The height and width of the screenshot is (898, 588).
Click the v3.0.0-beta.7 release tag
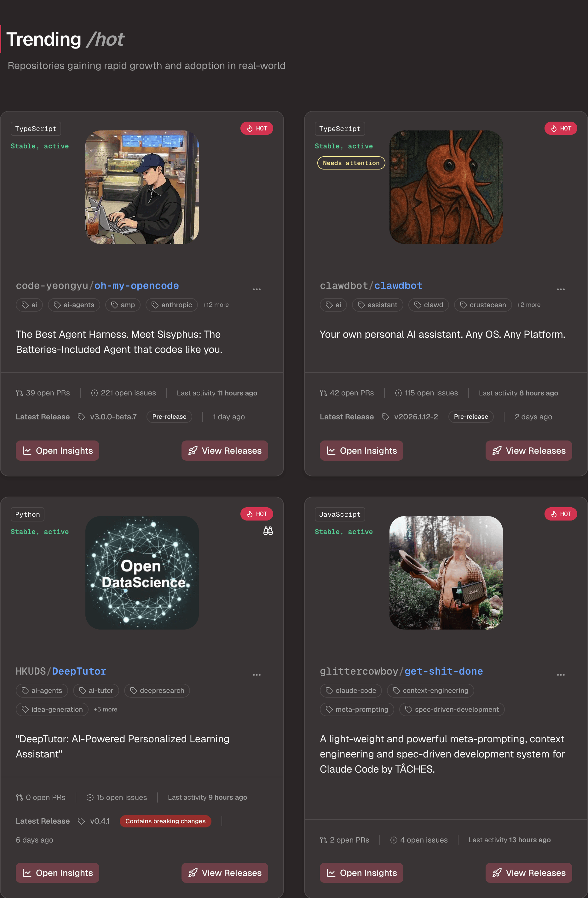click(x=113, y=417)
